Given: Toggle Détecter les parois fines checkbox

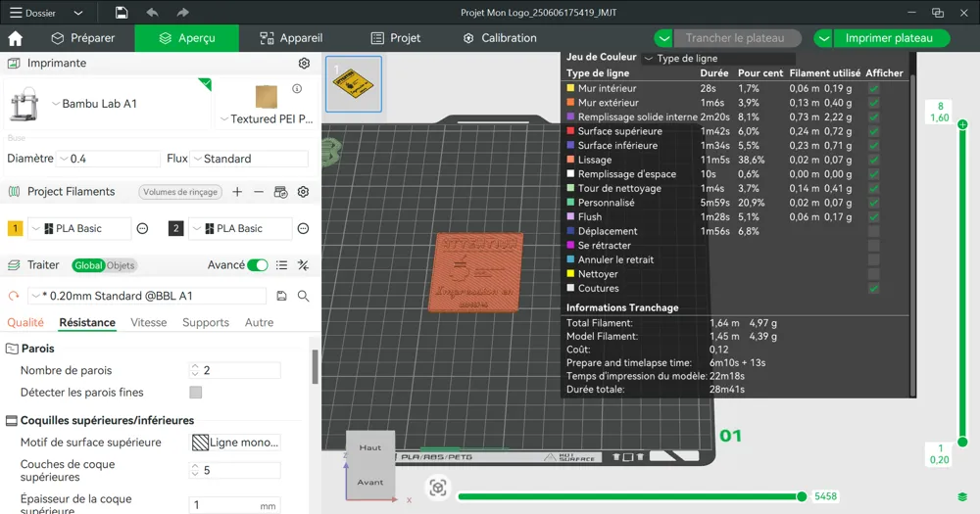Looking at the screenshot, I should [196, 393].
